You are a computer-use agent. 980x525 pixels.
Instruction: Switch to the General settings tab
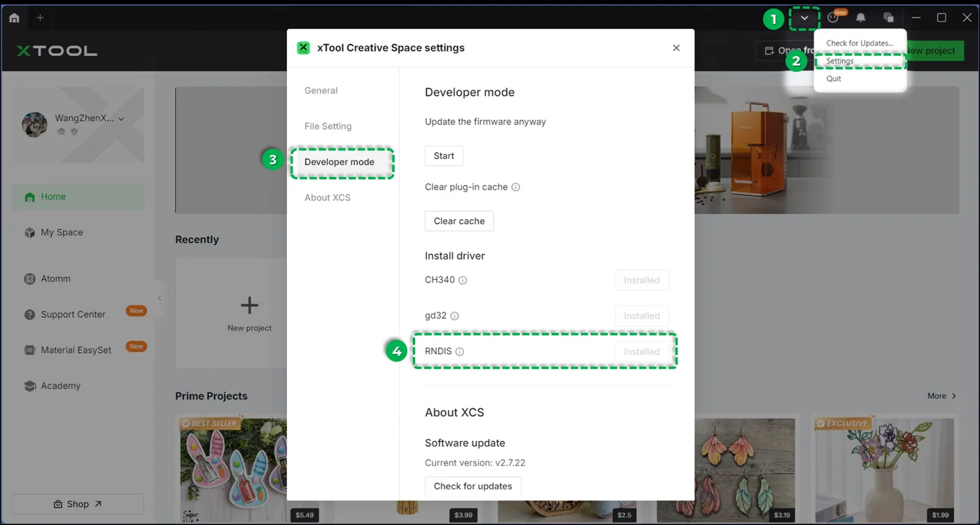[x=321, y=90]
